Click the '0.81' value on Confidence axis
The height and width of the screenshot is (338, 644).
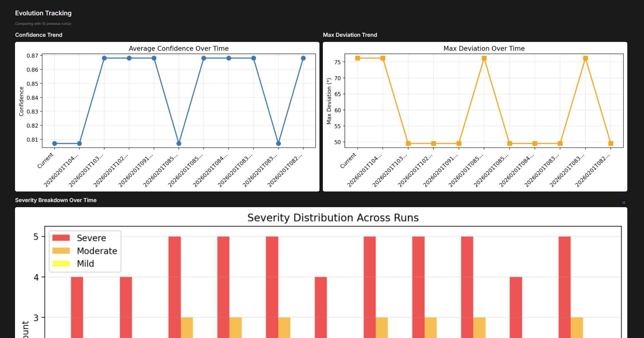(32, 140)
